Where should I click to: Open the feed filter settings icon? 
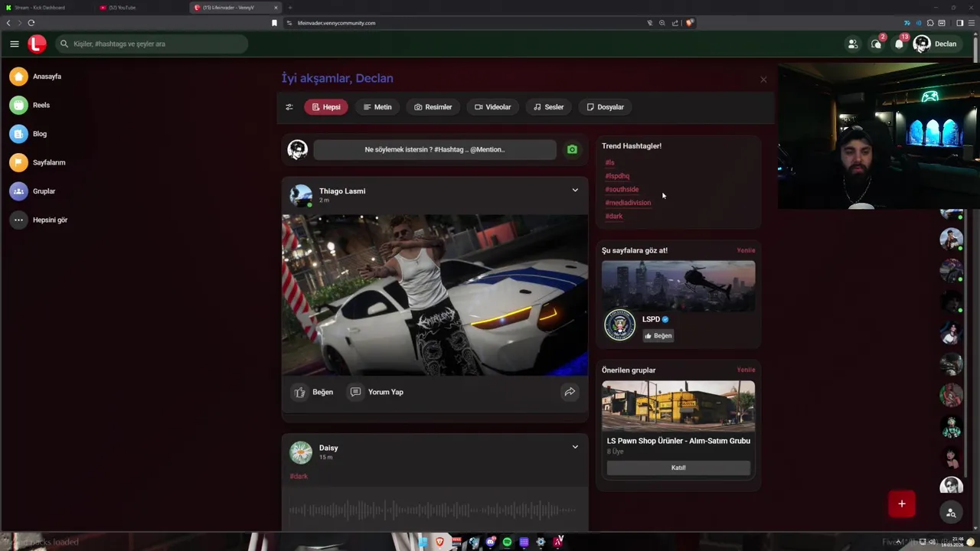pyautogui.click(x=289, y=107)
